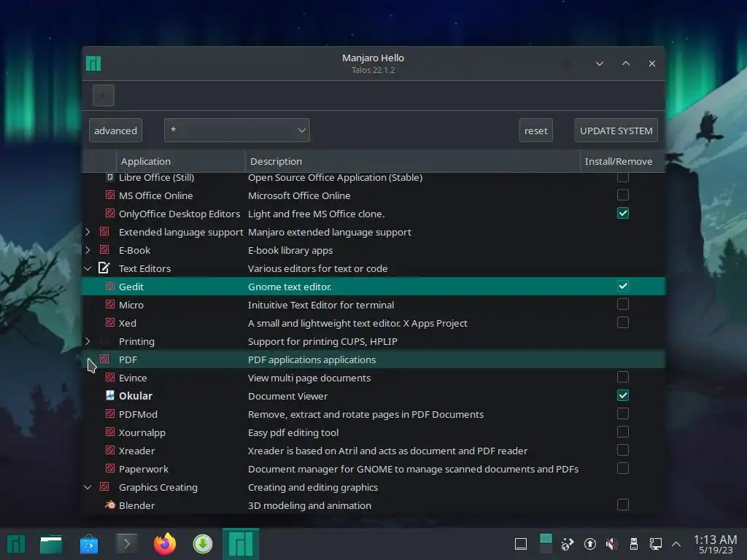Screen dimensions: 747x560
Task: Click the Application column header
Action: click(x=181, y=161)
